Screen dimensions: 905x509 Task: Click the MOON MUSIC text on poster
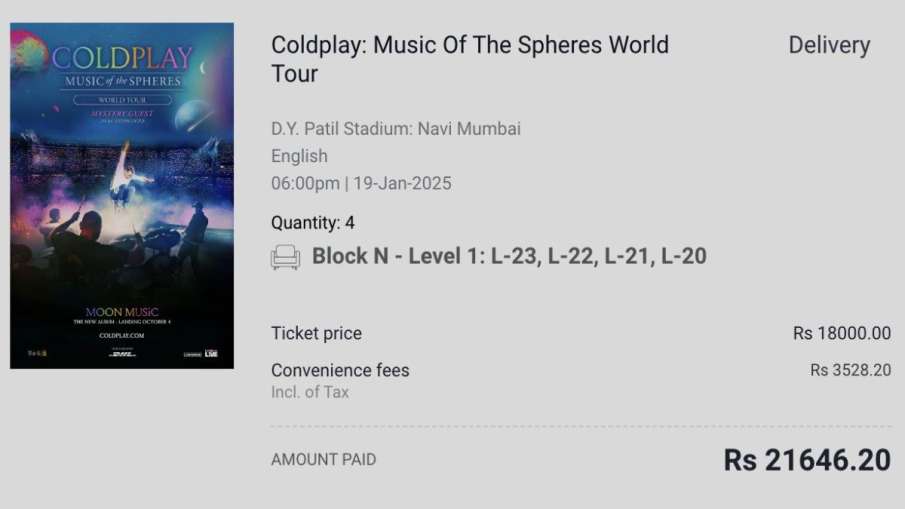coord(122,312)
